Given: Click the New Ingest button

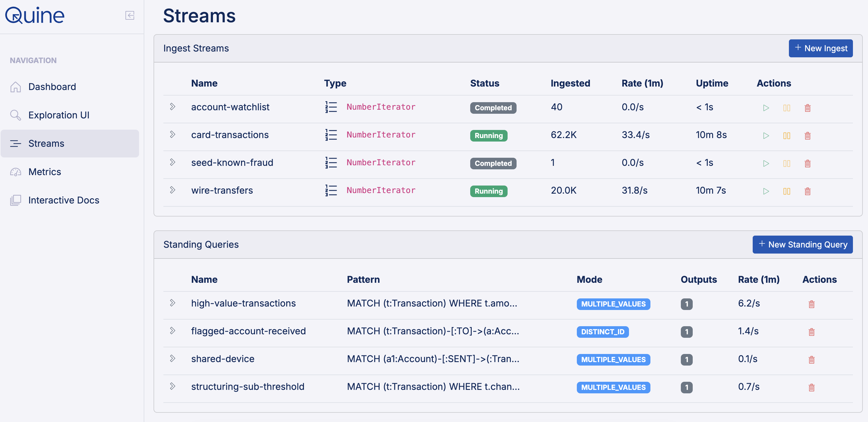Looking at the screenshot, I should click(820, 48).
